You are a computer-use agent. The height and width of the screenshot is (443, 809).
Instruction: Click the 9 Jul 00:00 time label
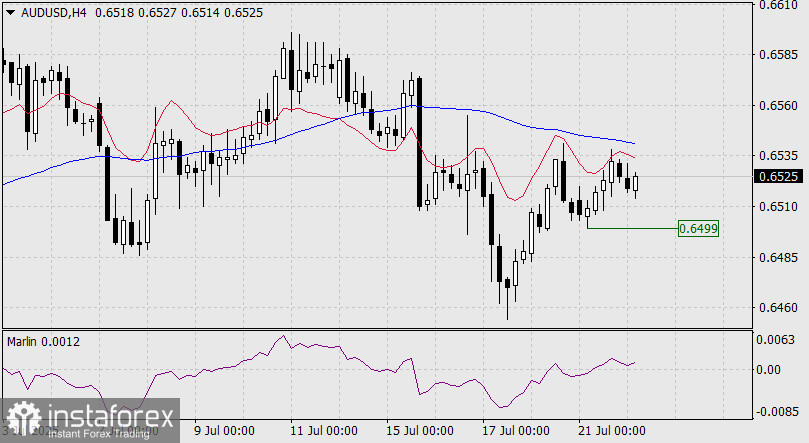(224, 431)
